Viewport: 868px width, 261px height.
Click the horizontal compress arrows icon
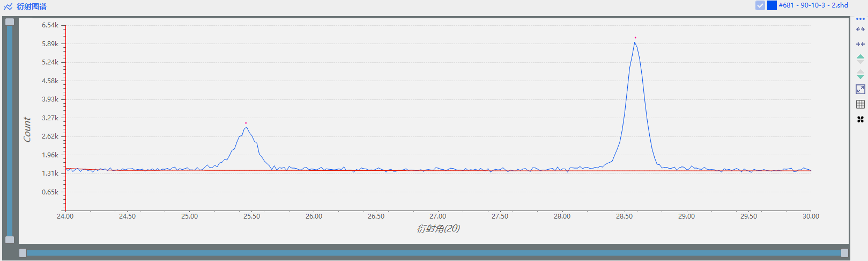[860, 44]
